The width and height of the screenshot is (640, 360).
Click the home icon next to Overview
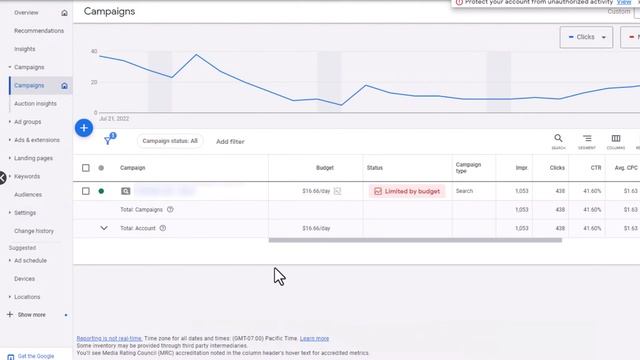tap(64, 13)
